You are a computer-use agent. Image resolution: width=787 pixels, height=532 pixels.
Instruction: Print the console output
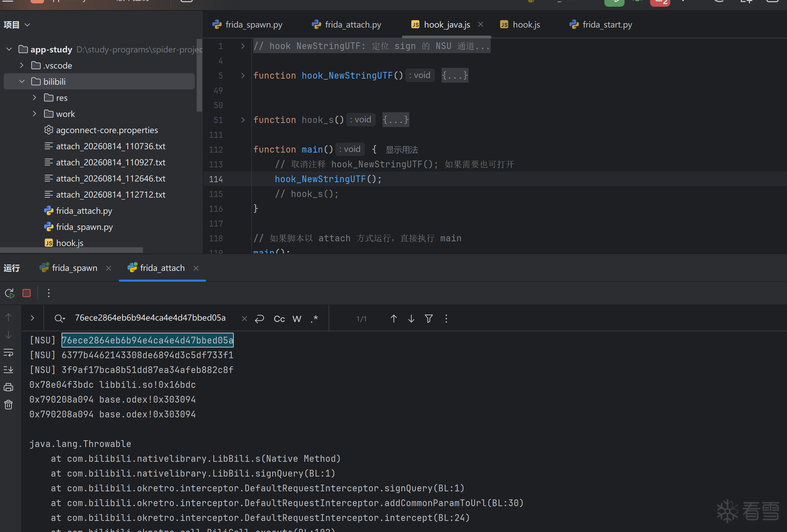click(x=8, y=387)
